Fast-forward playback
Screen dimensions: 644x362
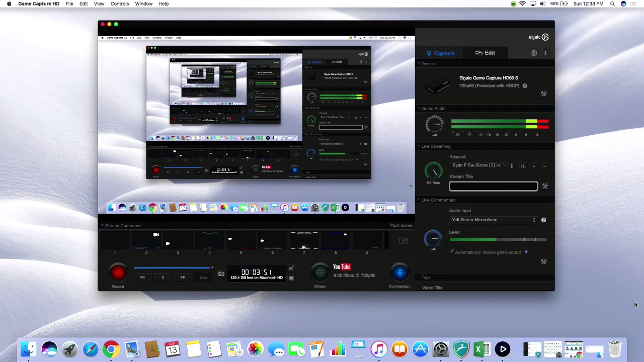183,277
